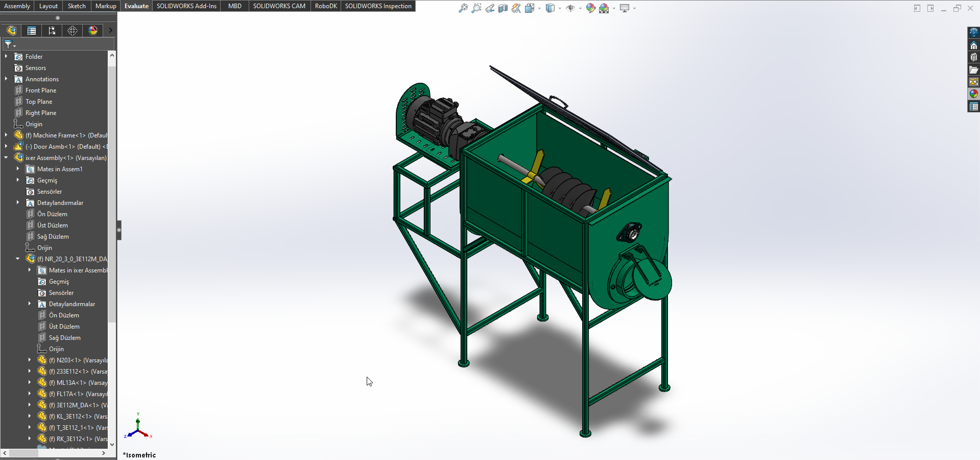Open the MBD tab
The width and height of the screenshot is (980, 460).
tap(235, 6)
